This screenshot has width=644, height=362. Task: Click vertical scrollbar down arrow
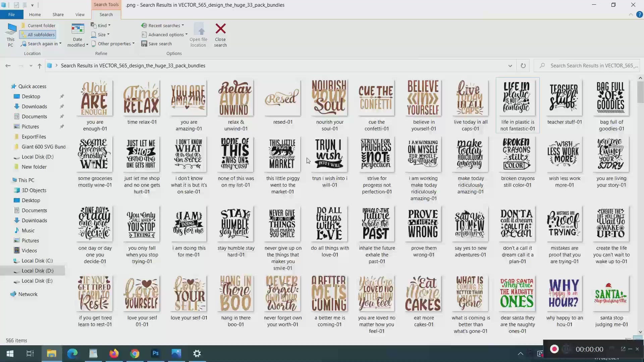[640, 332]
